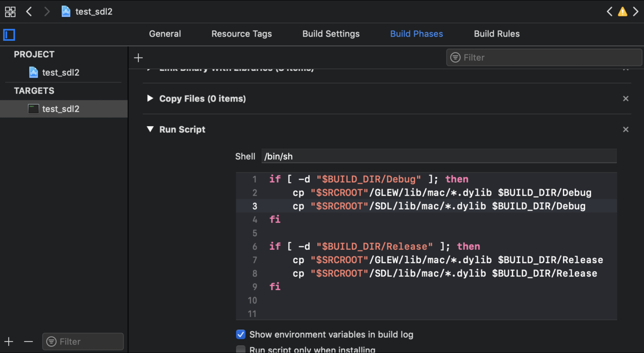Expand the Copy Files phase
Image resolution: width=644 pixels, height=353 pixels.
150,99
